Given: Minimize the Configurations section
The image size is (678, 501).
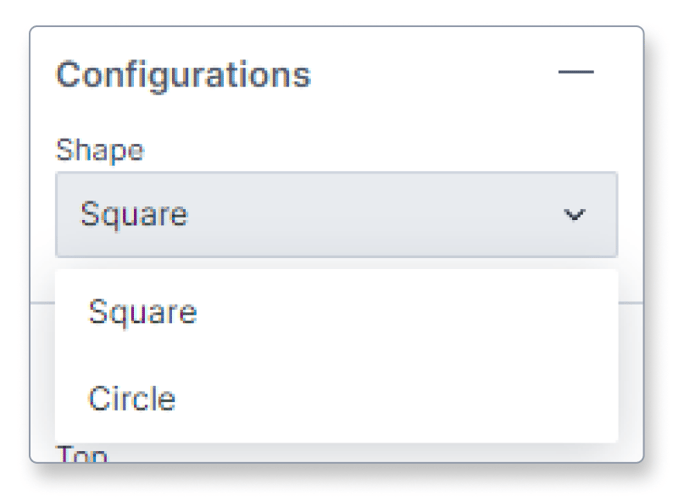Looking at the screenshot, I should (575, 73).
